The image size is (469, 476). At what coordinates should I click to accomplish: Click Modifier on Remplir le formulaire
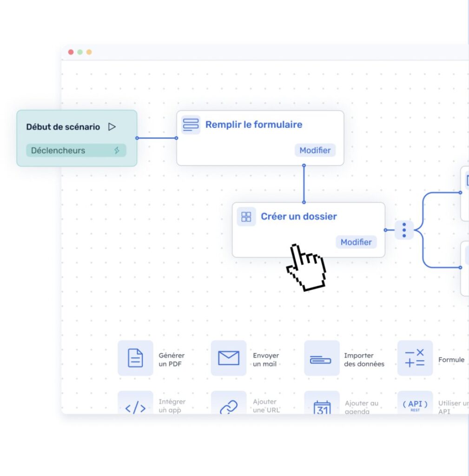point(315,150)
